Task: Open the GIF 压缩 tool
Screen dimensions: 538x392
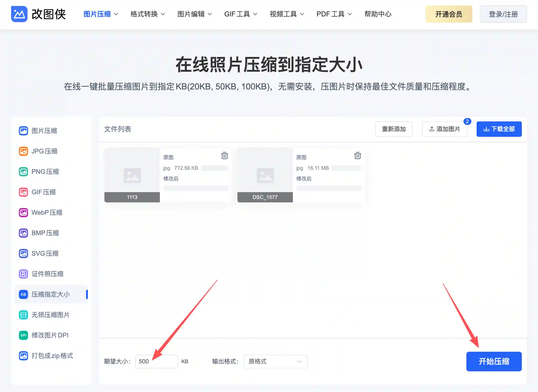Action: point(43,192)
